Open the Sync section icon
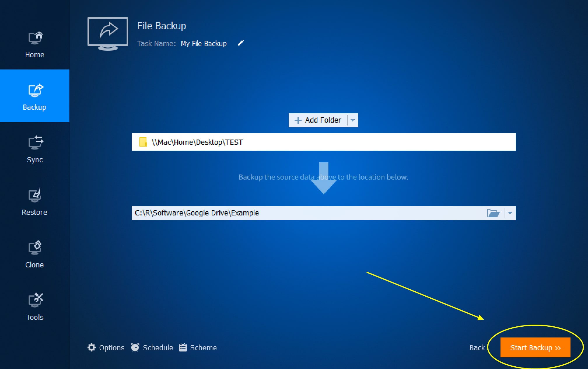Viewport: 588px width, 369px height. click(x=35, y=142)
